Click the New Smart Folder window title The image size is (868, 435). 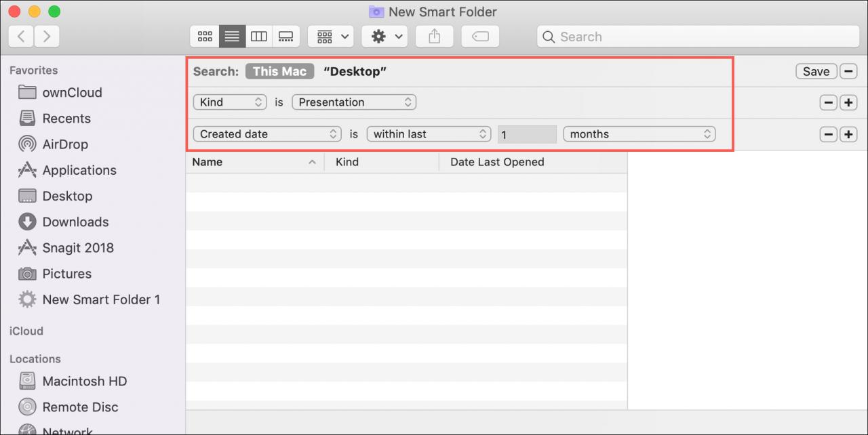click(x=443, y=12)
